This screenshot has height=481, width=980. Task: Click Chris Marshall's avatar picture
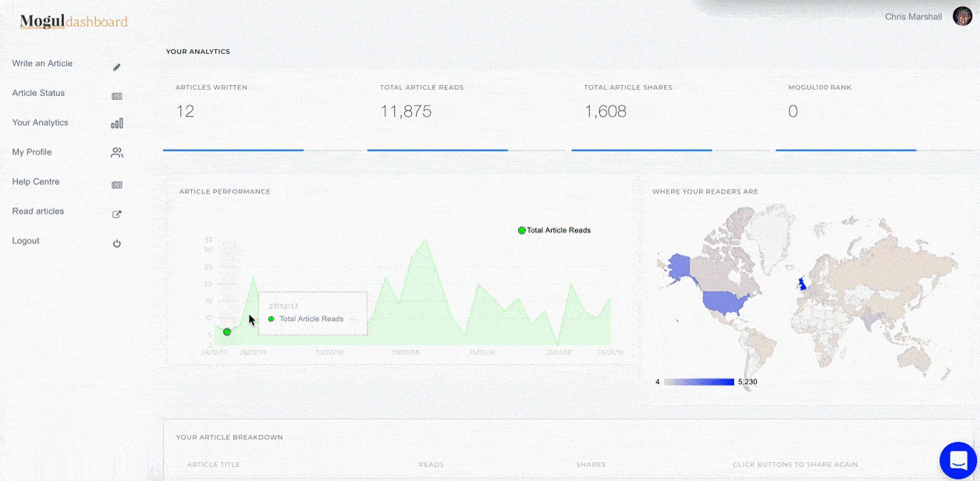pos(962,16)
